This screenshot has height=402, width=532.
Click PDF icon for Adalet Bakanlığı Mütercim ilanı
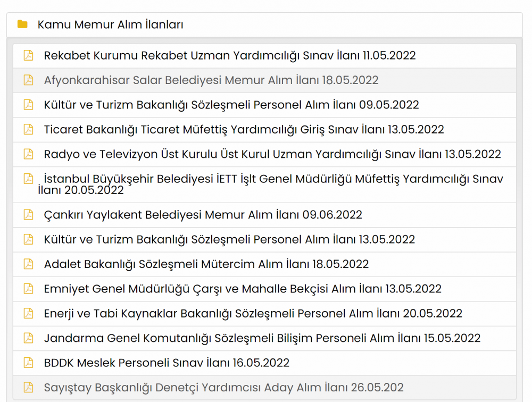coord(29,264)
